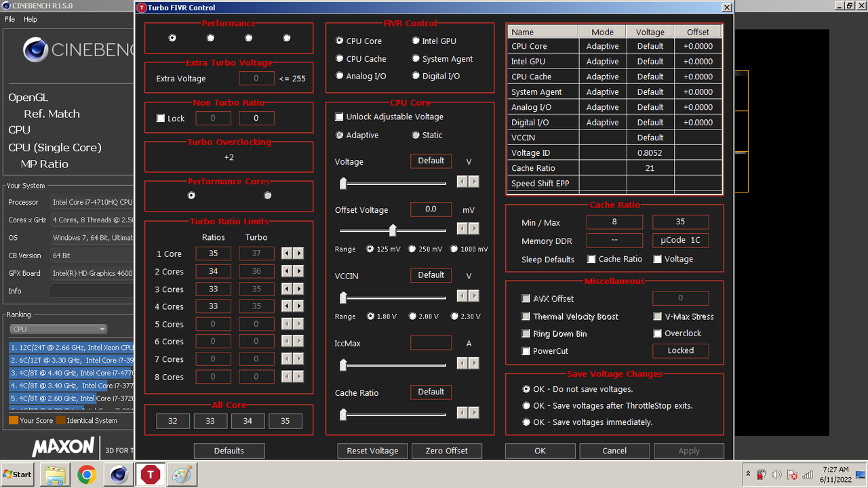Nudge IccMax slider left with arrow button
Screen dimensions: 868x488
click(462, 363)
